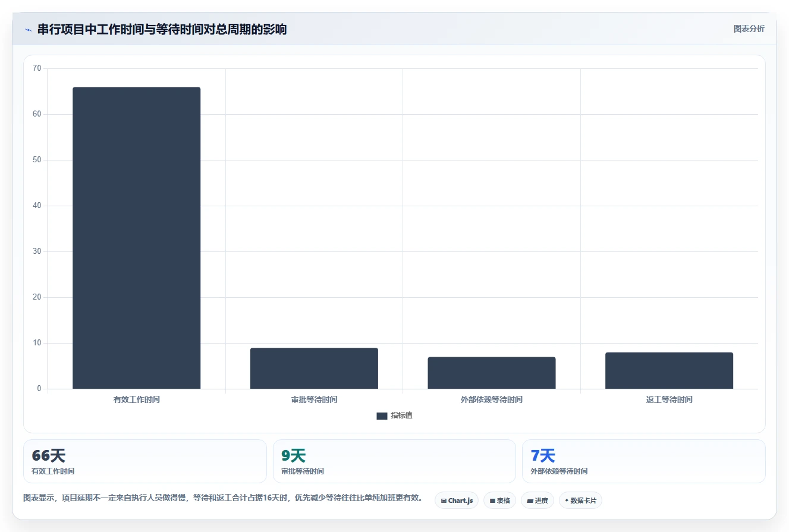Click the y-axis value 20
Viewport: 789px width, 532px height.
pyautogui.click(x=37, y=297)
